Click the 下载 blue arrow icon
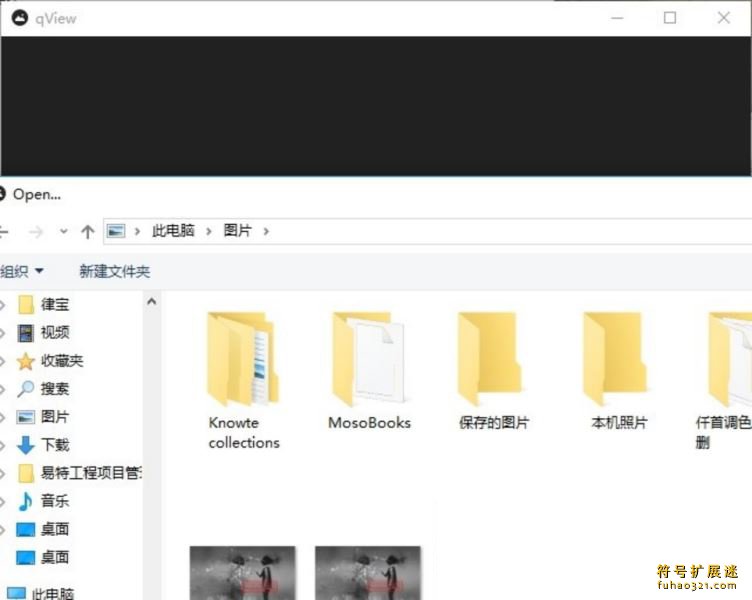This screenshot has width=752, height=600. click(x=25, y=445)
